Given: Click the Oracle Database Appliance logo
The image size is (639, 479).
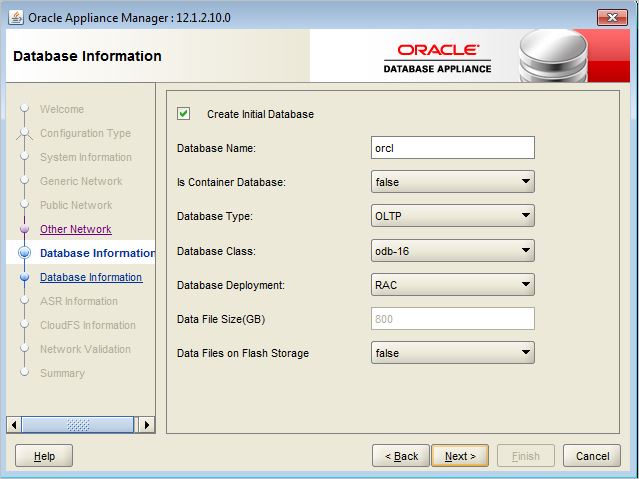Looking at the screenshot, I should pyautogui.click(x=438, y=59).
